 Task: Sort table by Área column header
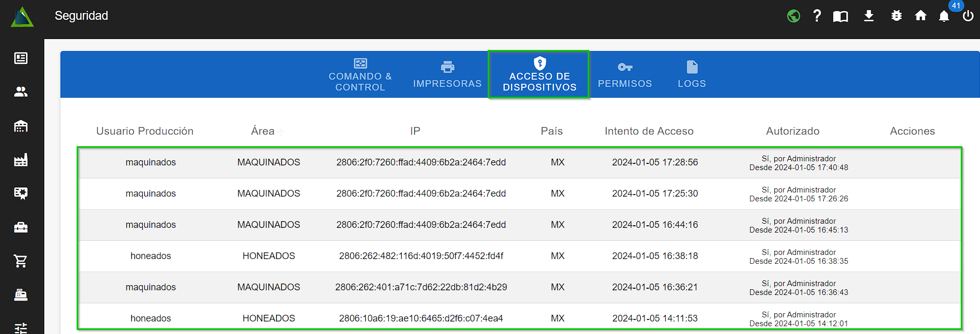pyautogui.click(x=263, y=131)
